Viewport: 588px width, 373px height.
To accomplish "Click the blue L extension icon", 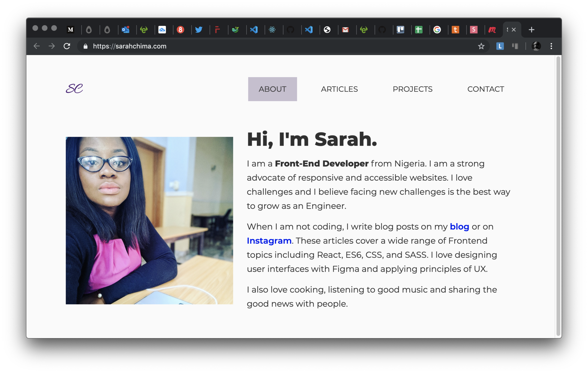I will click(500, 46).
